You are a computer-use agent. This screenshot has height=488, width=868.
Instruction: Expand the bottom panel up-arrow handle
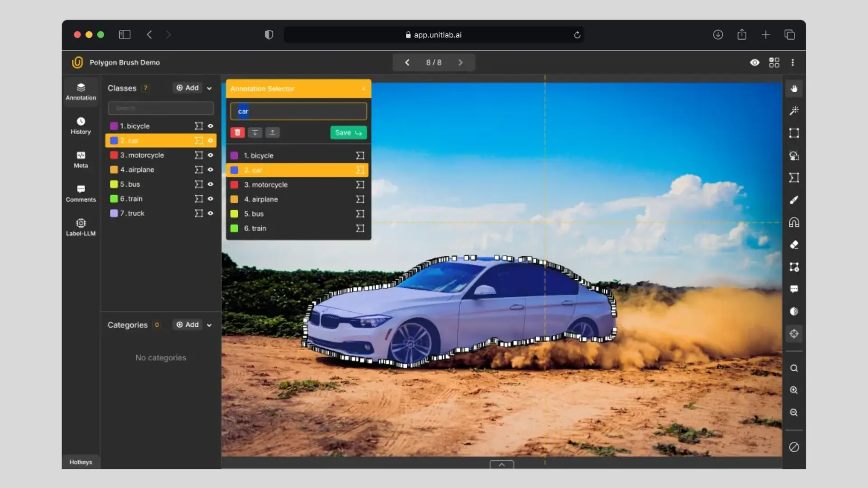pyautogui.click(x=501, y=465)
